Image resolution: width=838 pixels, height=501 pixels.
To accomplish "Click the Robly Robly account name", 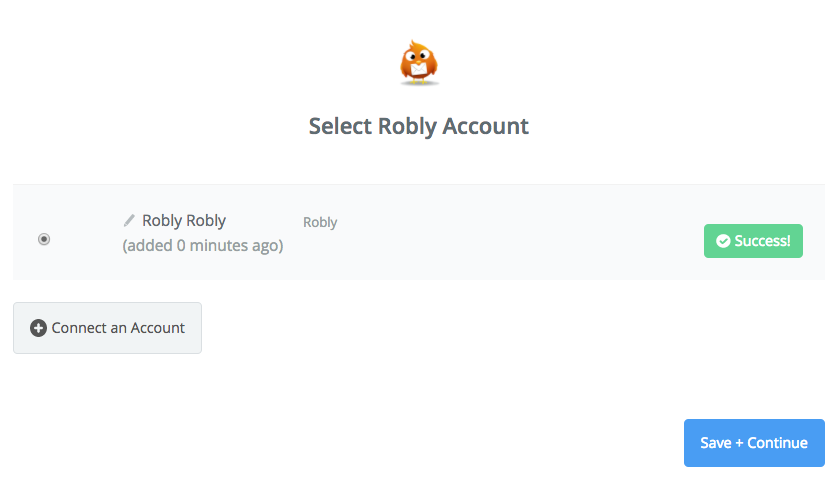I will [184, 220].
